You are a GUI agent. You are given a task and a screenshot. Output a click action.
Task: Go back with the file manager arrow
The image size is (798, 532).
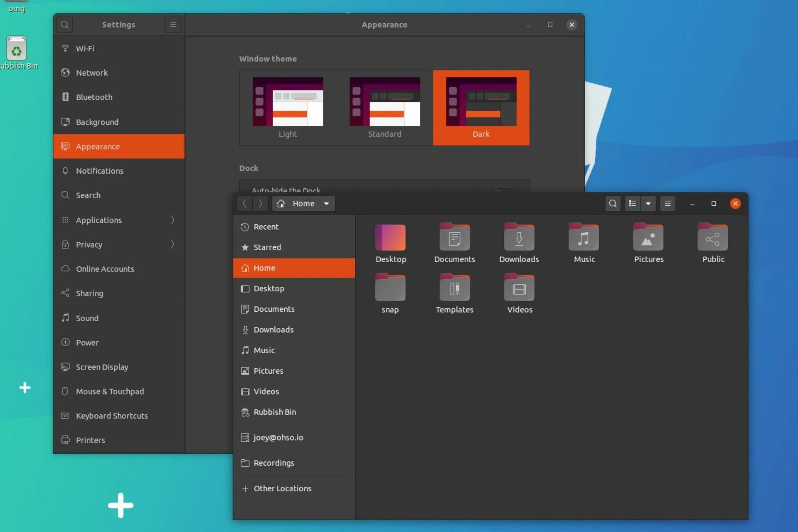[x=244, y=203]
